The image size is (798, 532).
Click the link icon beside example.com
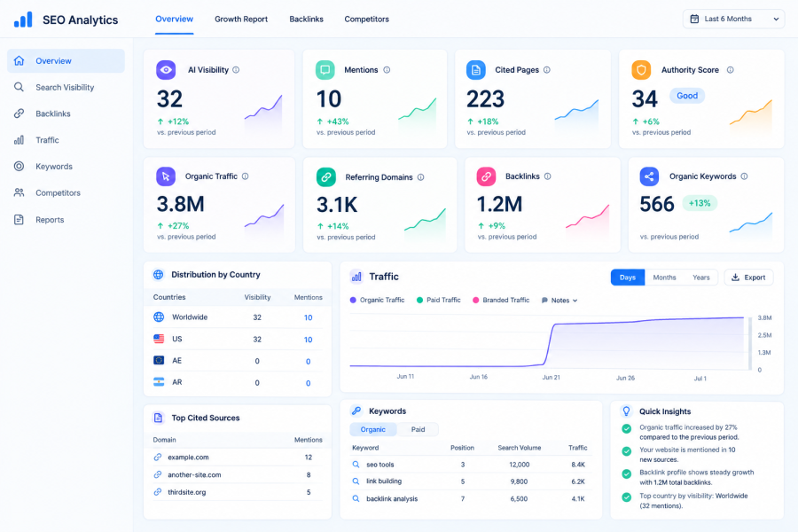[158, 458]
